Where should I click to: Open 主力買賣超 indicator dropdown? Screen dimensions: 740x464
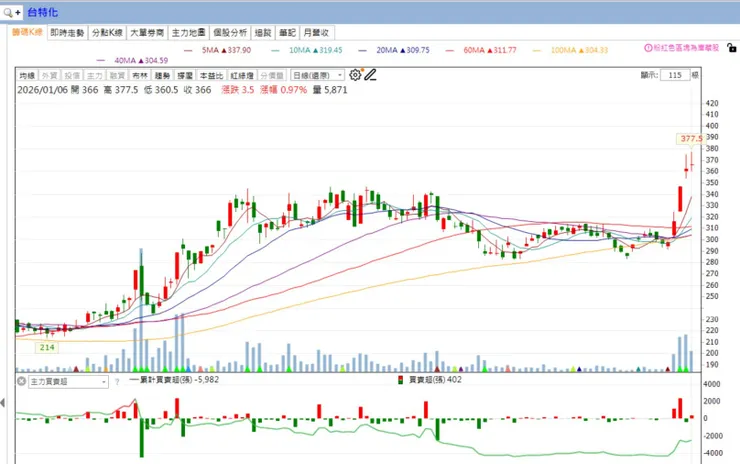click(68, 382)
